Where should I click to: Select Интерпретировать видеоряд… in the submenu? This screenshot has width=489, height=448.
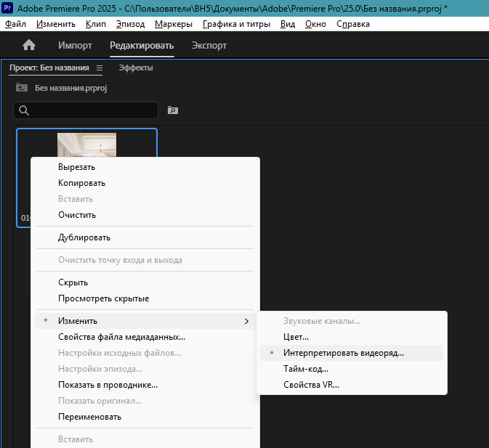click(x=352, y=353)
